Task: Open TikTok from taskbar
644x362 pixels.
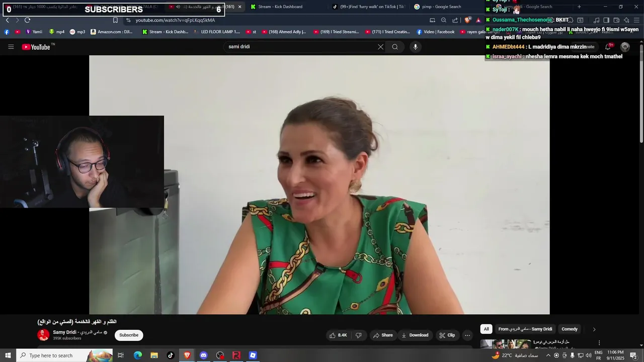Action: point(171,355)
